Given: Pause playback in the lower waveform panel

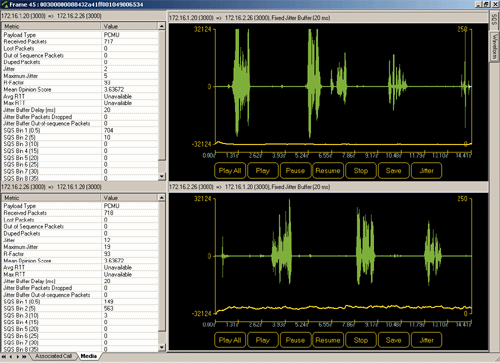Looking at the screenshot, I should tap(295, 340).
